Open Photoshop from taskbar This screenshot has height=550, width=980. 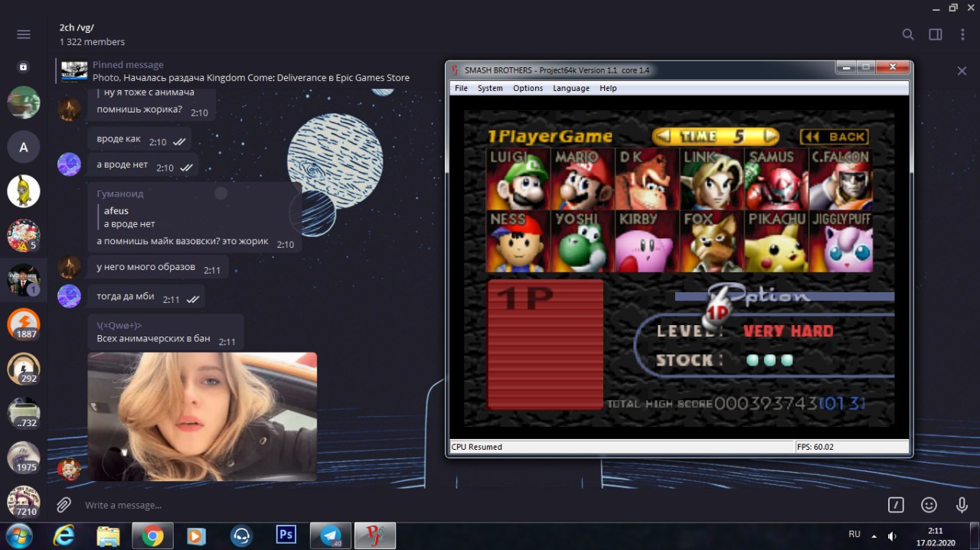286,535
